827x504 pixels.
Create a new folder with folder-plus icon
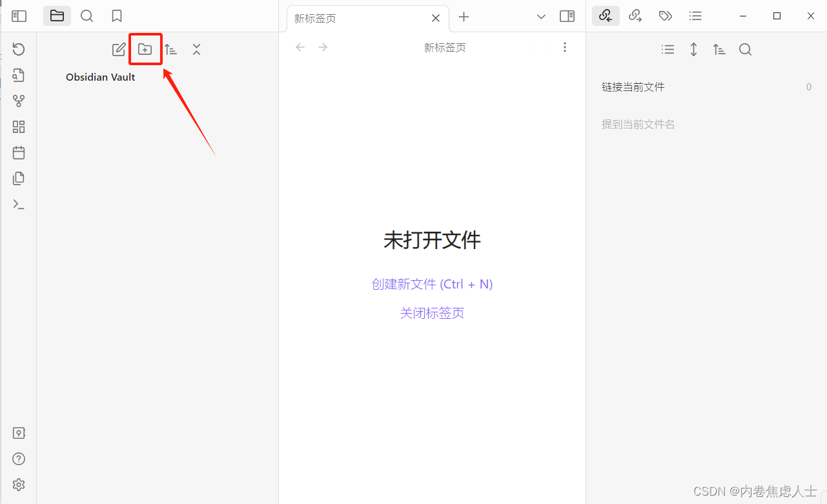[x=145, y=49]
